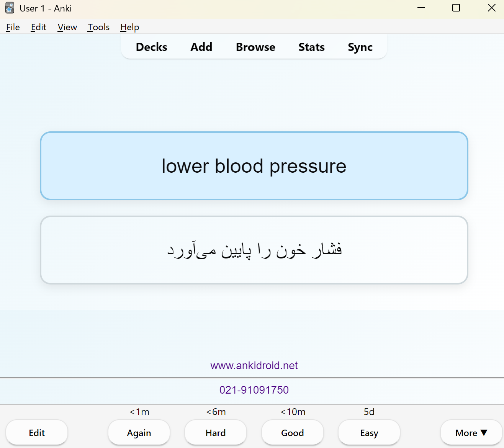Open the Edit menu in menu bar
This screenshot has height=448, width=504.
pos(39,27)
